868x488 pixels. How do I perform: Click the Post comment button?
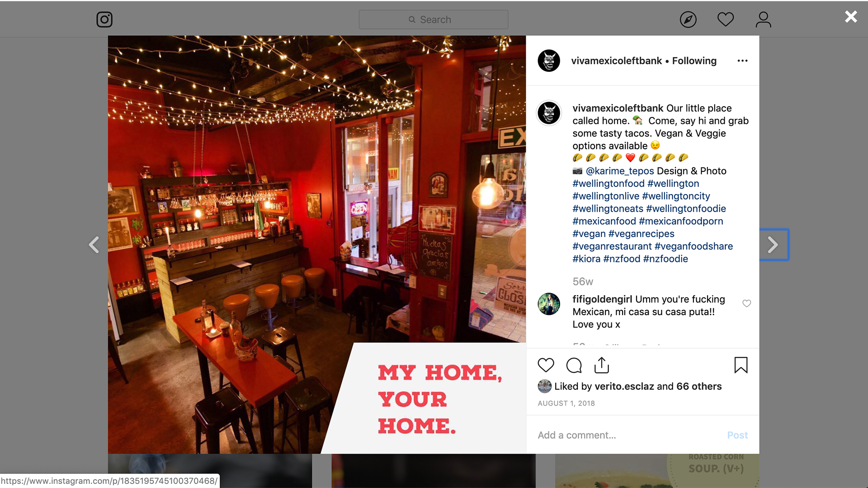(737, 435)
